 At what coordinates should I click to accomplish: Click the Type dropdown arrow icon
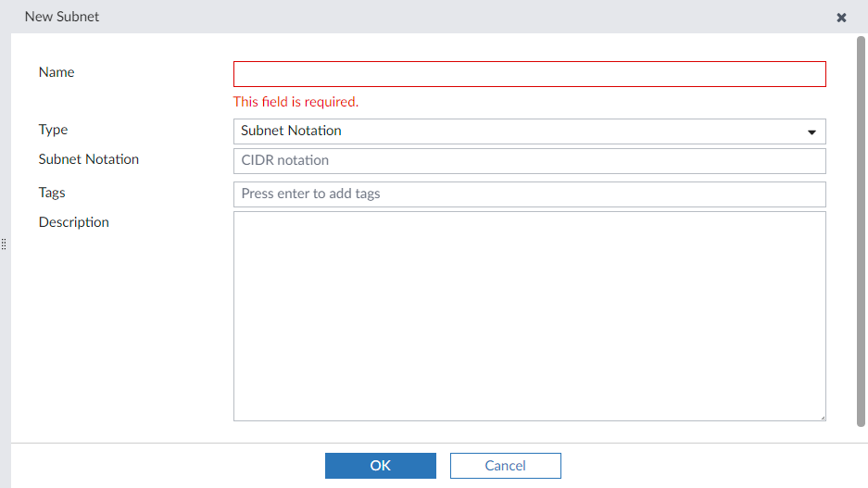[812, 132]
